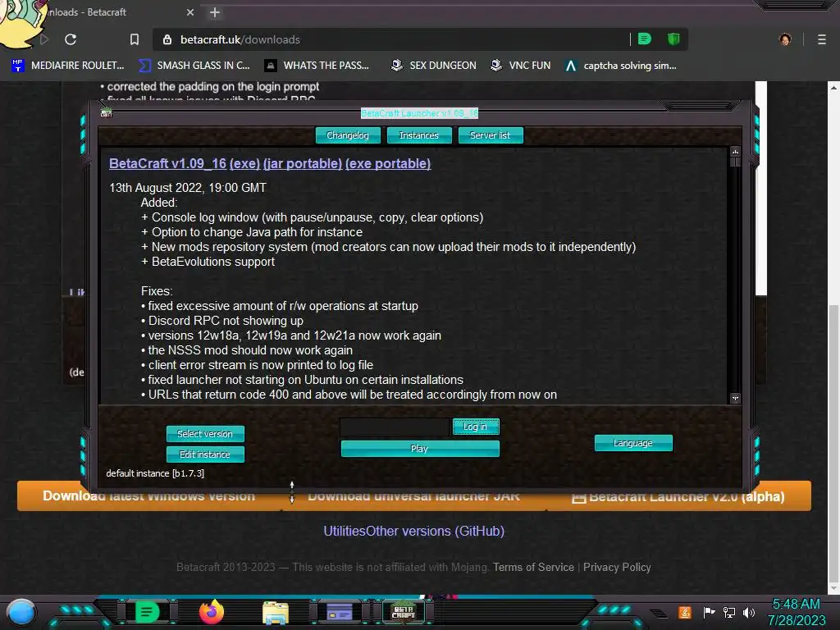
Task: Click the BetaCraft Launcher title bar icon
Action: [x=106, y=113]
